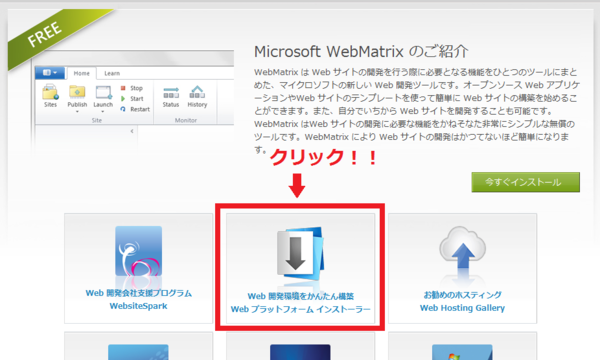
Task: Select the Home ribbon tab
Action: (82, 73)
